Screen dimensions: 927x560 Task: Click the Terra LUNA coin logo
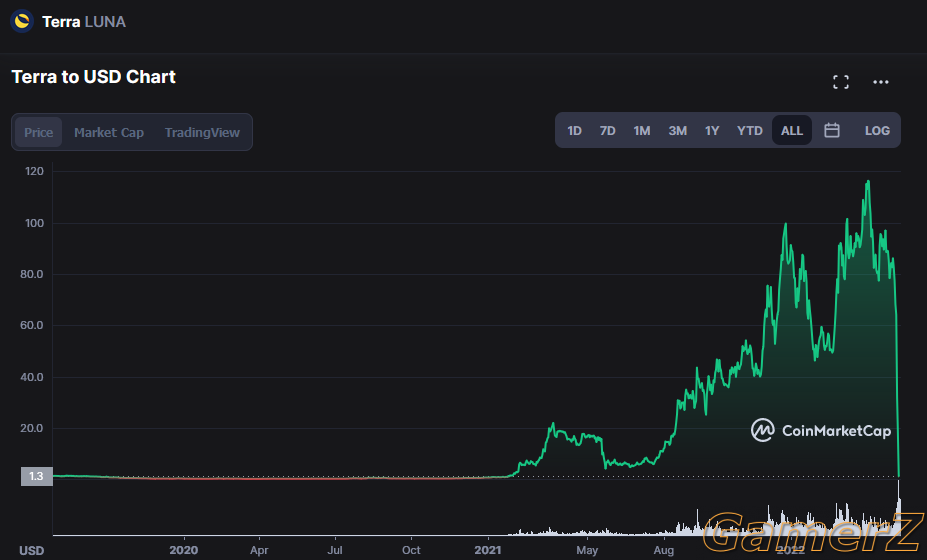coord(22,22)
